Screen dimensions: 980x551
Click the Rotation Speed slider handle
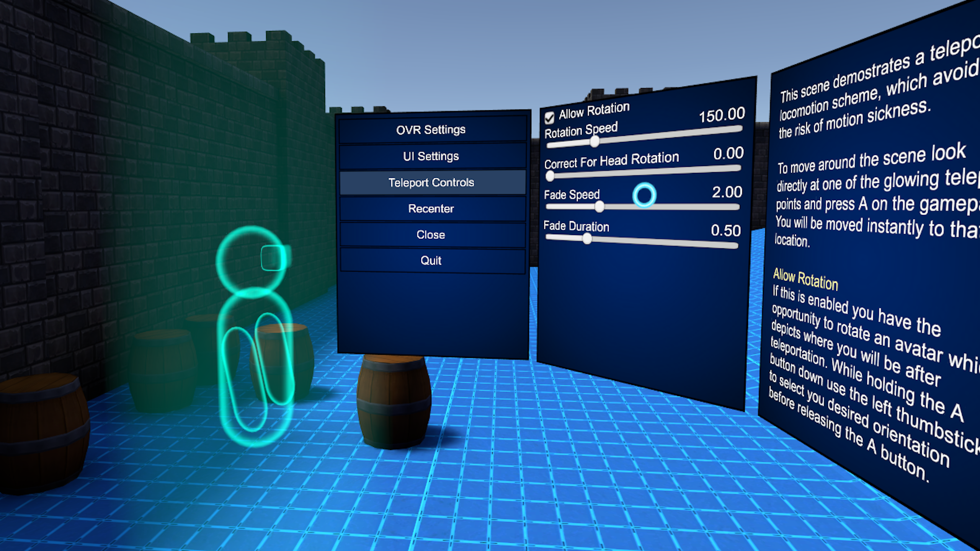(x=594, y=142)
